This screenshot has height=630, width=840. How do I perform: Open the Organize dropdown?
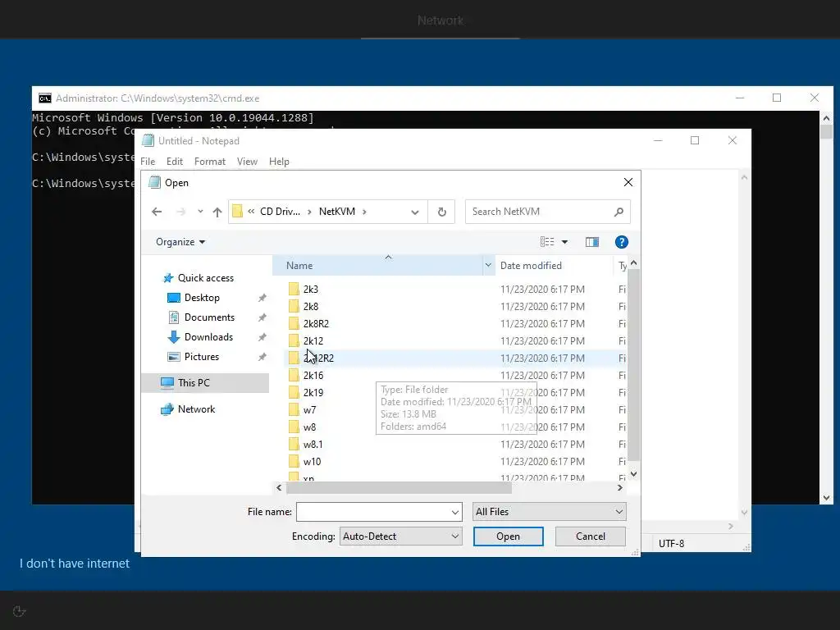[x=180, y=242]
